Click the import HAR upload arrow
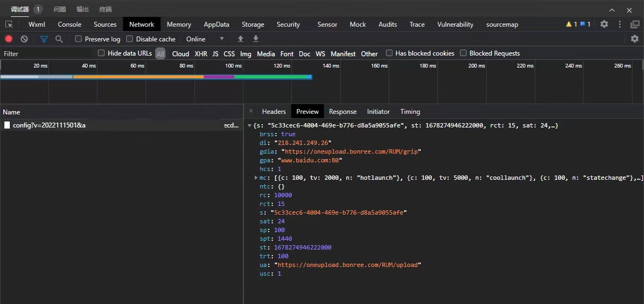Image resolution: width=644 pixels, height=304 pixels. point(241,39)
